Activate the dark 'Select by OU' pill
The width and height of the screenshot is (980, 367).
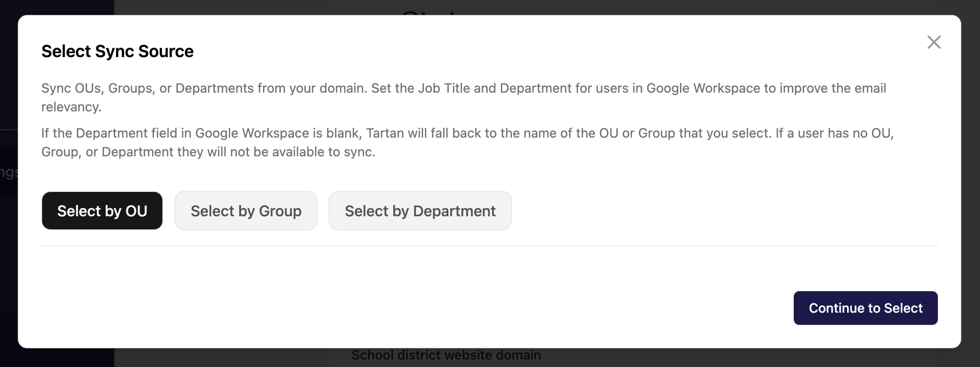coord(102,211)
